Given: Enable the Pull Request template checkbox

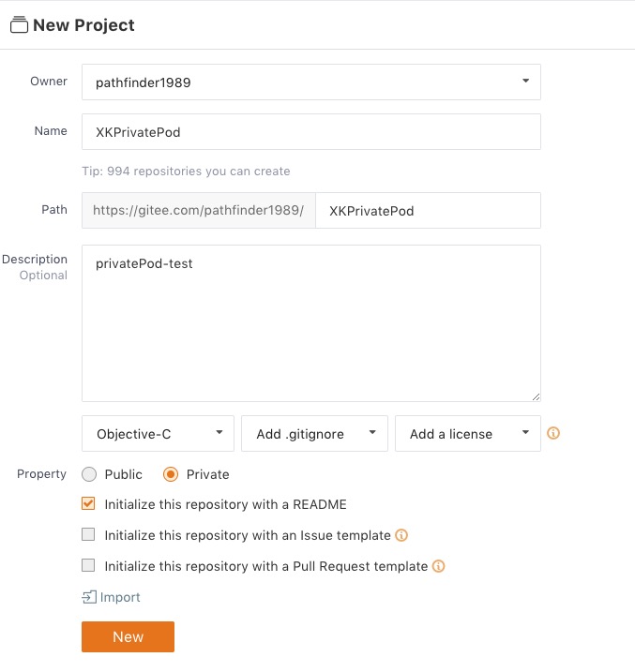Looking at the screenshot, I should [89, 566].
